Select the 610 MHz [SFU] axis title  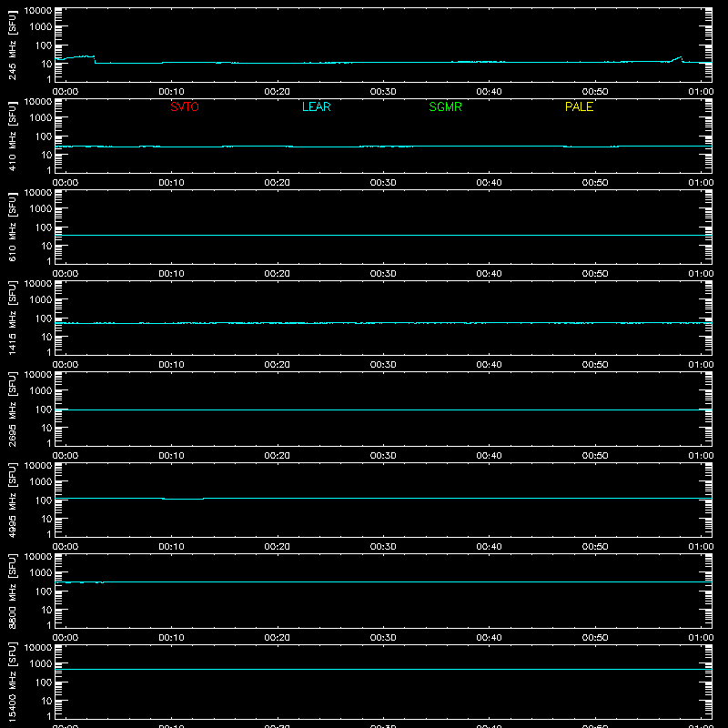[x=12, y=227]
